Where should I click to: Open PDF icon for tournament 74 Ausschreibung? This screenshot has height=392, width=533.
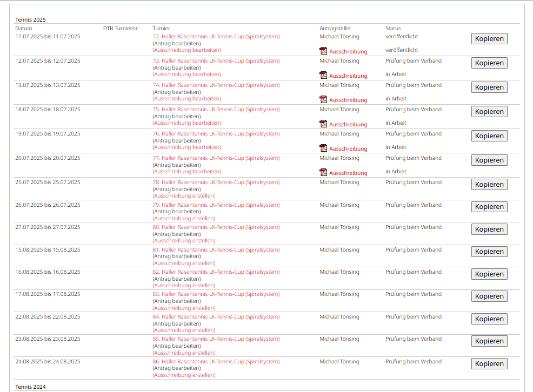323,99
